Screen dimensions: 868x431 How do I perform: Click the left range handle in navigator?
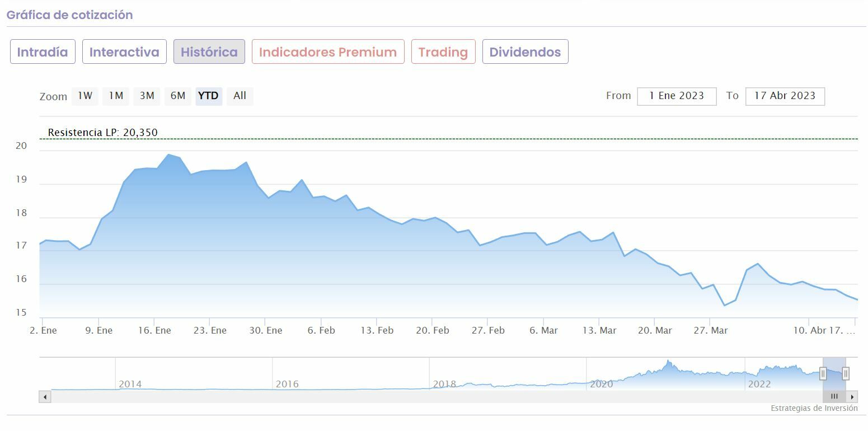823,373
